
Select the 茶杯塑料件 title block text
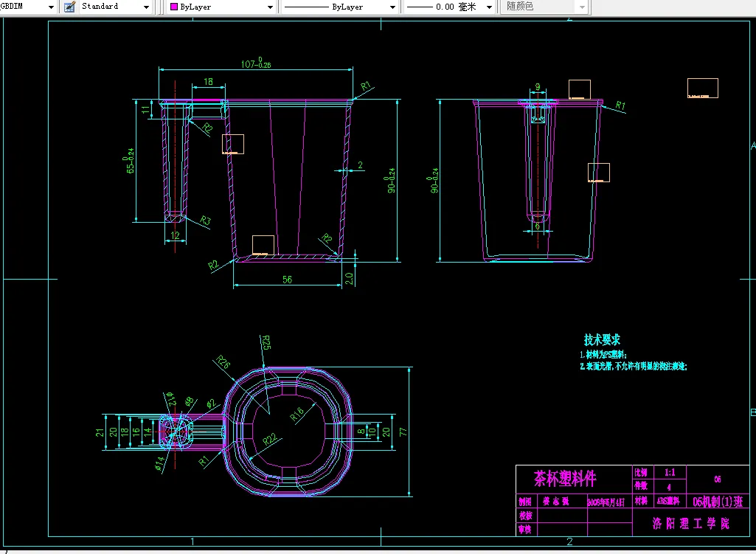(565, 478)
